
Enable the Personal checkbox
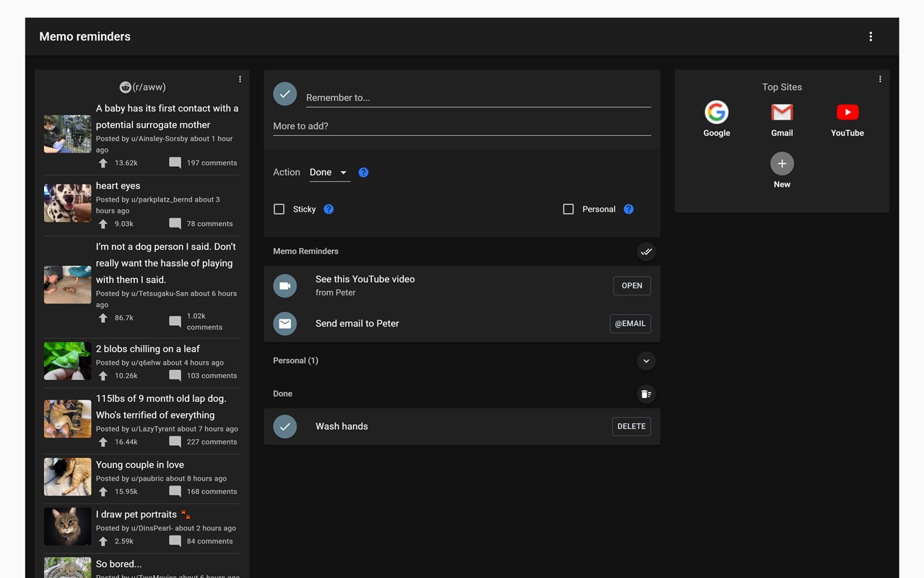[569, 210]
